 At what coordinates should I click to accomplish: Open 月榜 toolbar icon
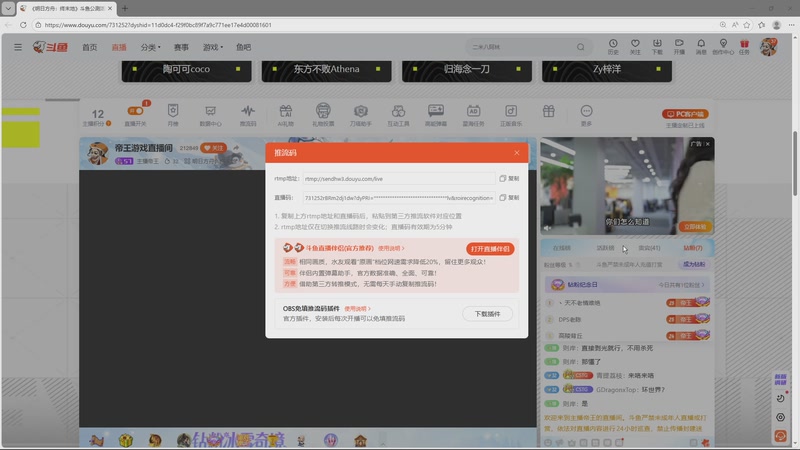[173, 115]
